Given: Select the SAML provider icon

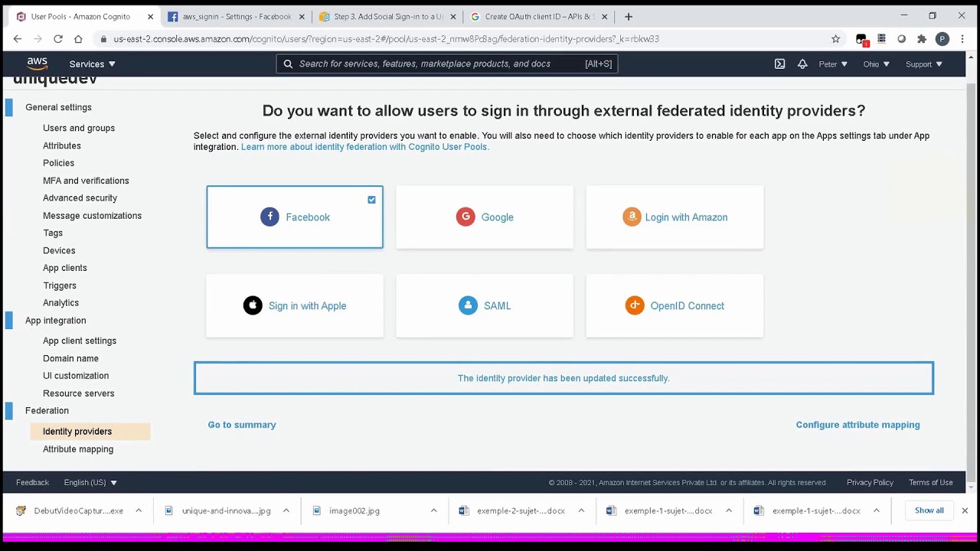Looking at the screenshot, I should pos(468,305).
